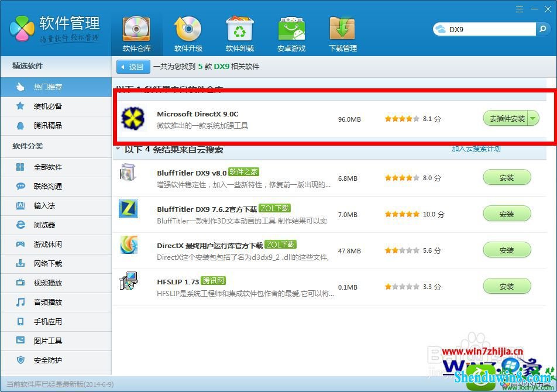This screenshot has width=557, height=392.
Task: Open 视频播放 category
Action: coord(56,283)
